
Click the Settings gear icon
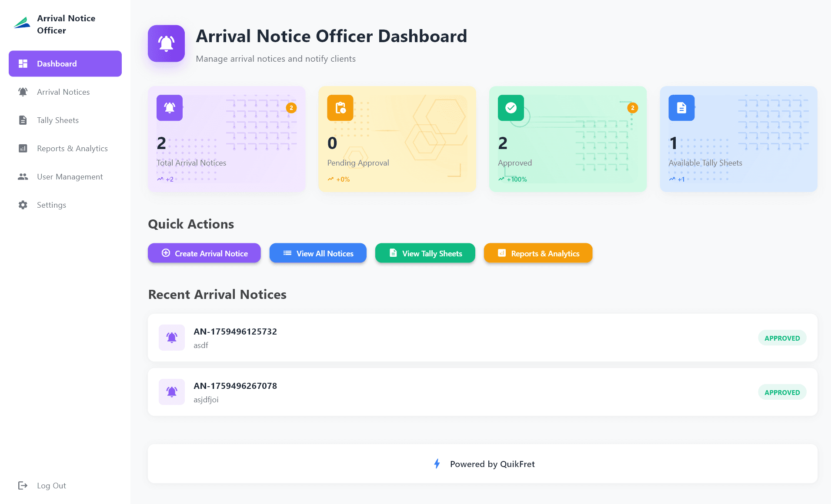click(x=23, y=205)
